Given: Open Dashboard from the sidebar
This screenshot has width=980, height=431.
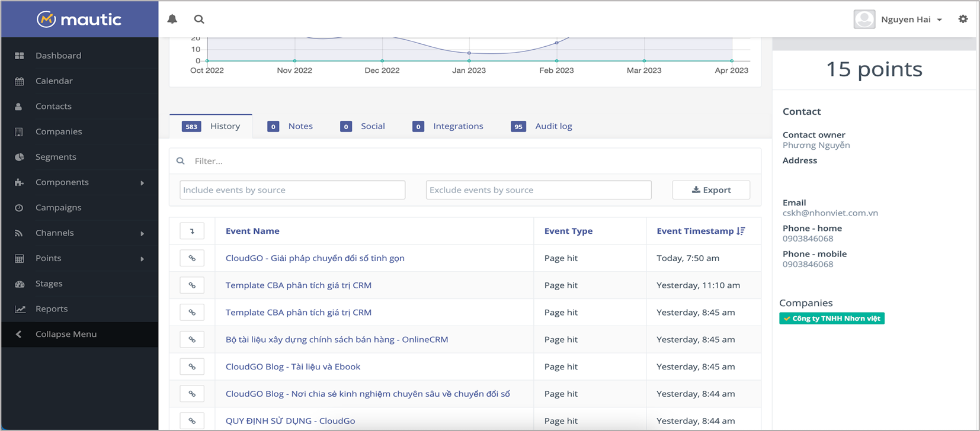Looking at the screenshot, I should pyautogui.click(x=58, y=56).
